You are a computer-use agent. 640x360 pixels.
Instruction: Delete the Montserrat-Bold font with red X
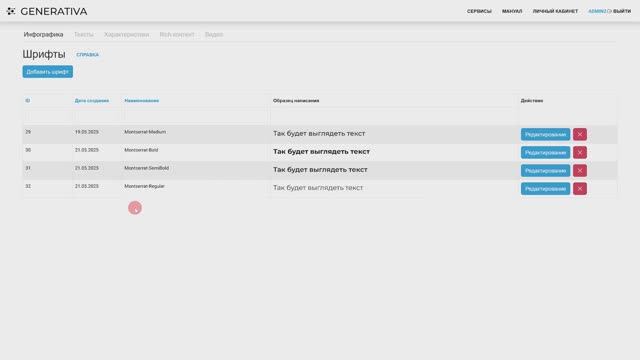[580, 152]
